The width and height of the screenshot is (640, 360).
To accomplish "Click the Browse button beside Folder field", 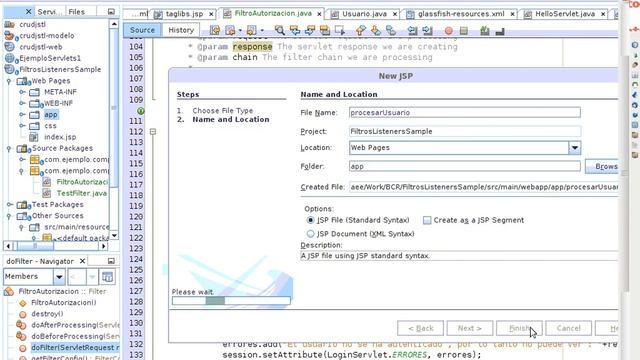I will (602, 167).
